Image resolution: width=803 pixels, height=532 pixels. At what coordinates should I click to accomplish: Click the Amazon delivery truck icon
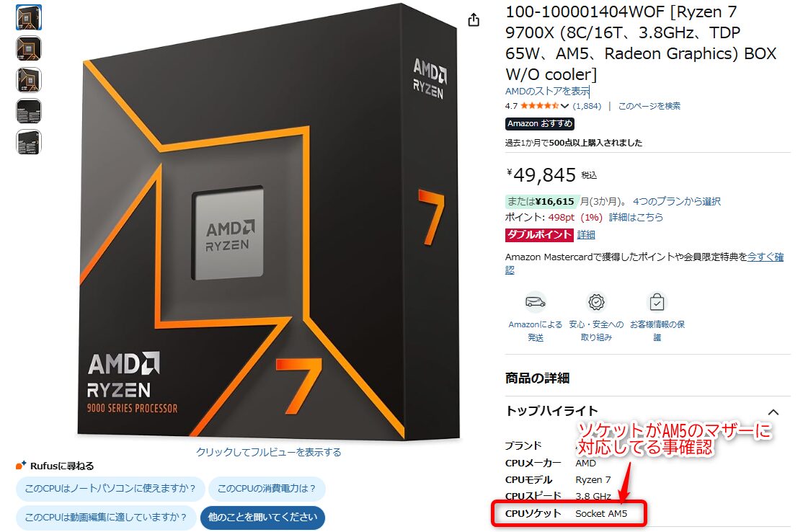coord(535,302)
